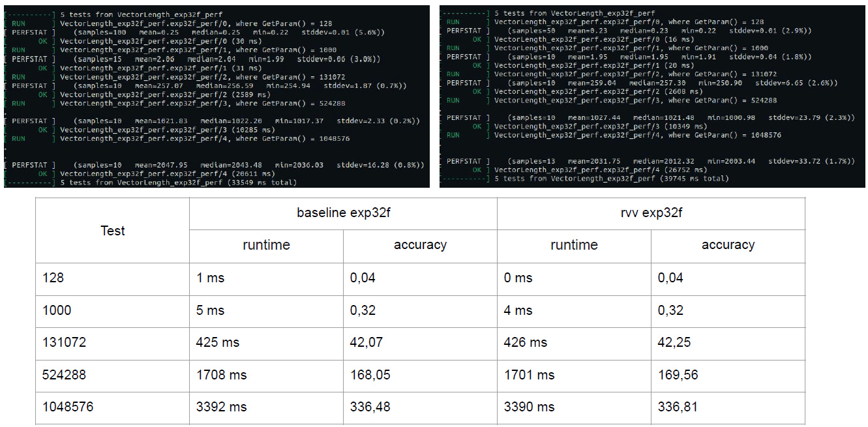Select the "42,25" accuracy cell
This screenshot has width=868, height=427.
click(x=728, y=342)
